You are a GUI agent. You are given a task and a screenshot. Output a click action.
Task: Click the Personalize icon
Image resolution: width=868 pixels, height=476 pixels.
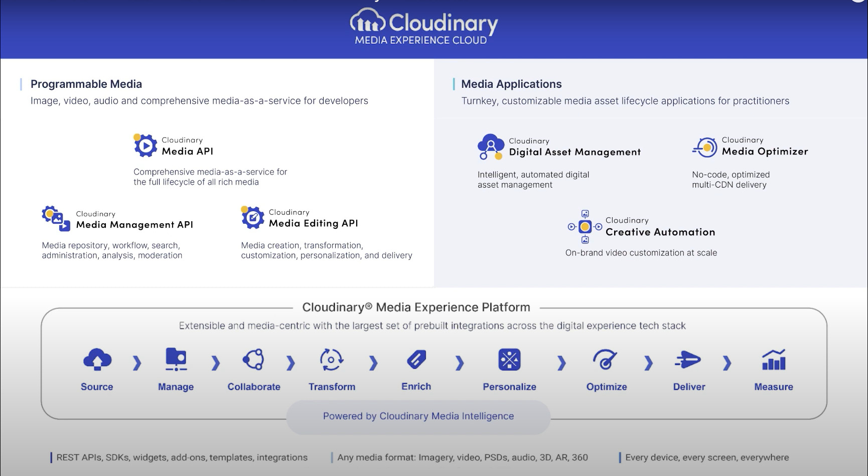click(x=509, y=359)
